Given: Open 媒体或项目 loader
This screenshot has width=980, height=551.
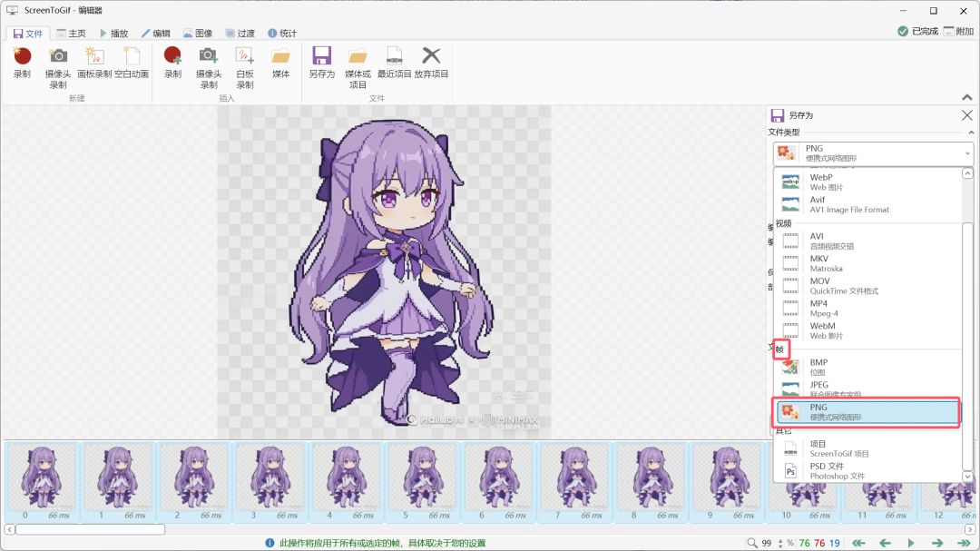Looking at the screenshot, I should point(358,67).
